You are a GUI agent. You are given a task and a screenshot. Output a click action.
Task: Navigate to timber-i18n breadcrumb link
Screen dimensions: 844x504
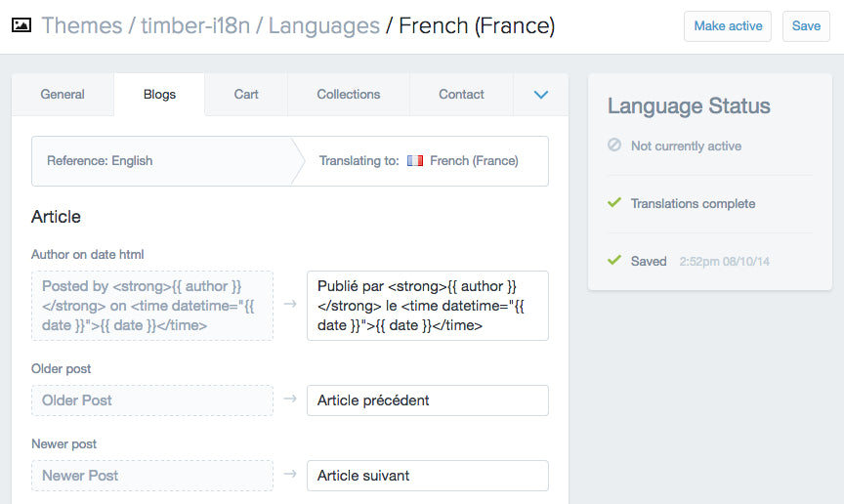point(195,26)
